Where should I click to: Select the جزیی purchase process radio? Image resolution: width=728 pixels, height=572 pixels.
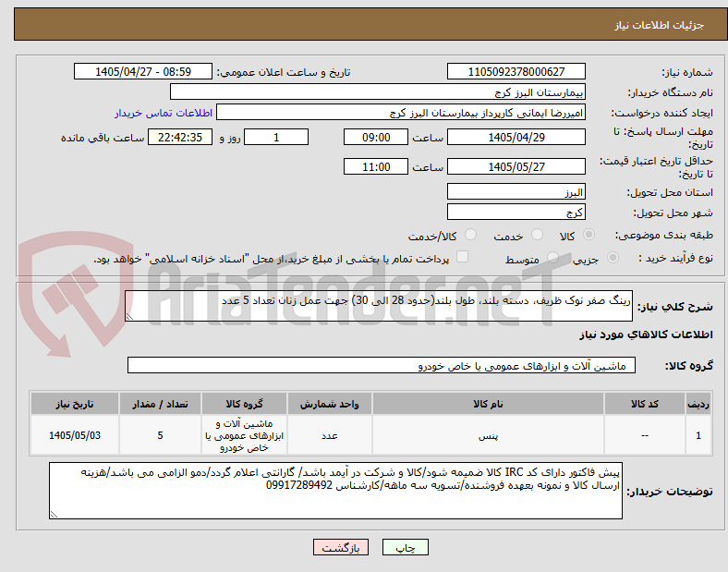pyautogui.click(x=613, y=258)
